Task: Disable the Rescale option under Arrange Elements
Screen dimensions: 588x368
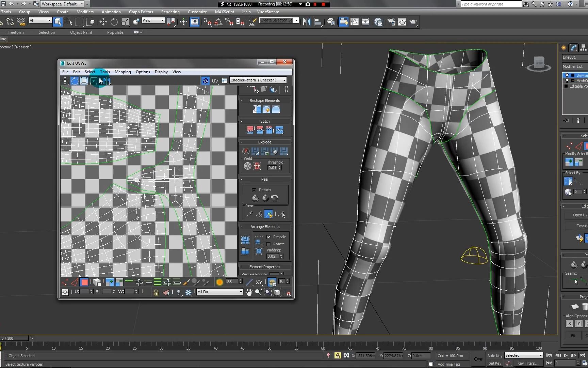Action: [269, 237]
